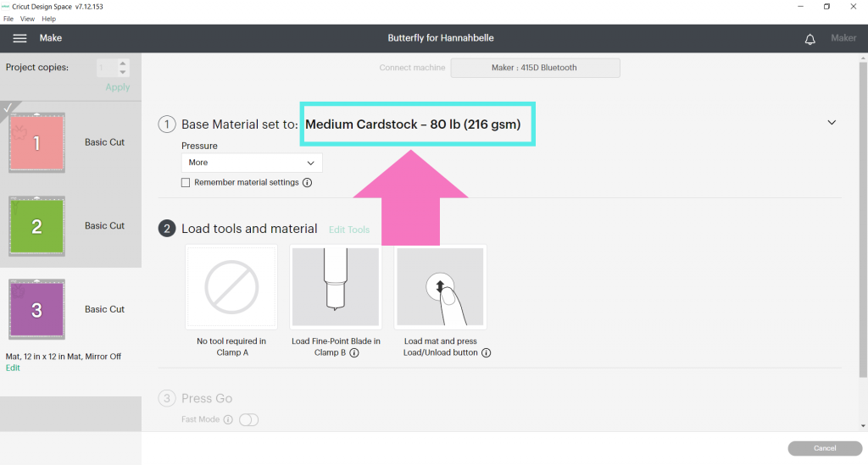Toggle the Fast Mode switch
Screen dimensions: 868x465
[x=248, y=419]
